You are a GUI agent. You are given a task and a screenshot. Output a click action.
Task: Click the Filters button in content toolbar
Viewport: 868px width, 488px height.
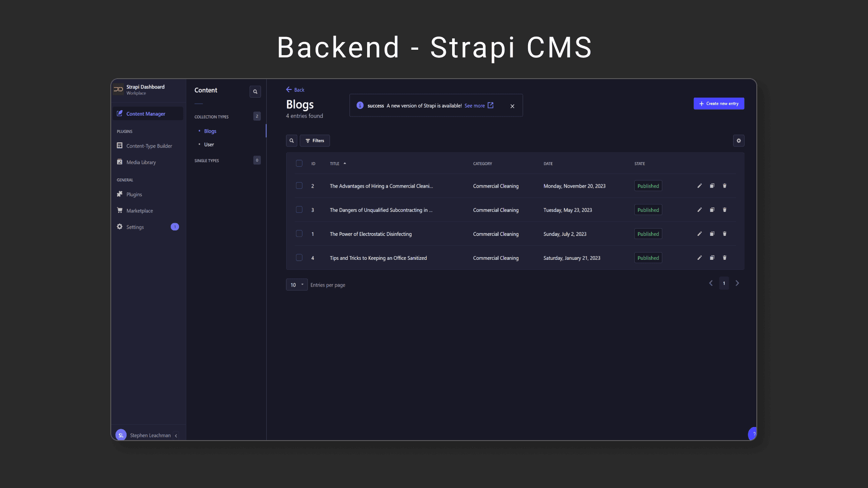[x=315, y=140]
